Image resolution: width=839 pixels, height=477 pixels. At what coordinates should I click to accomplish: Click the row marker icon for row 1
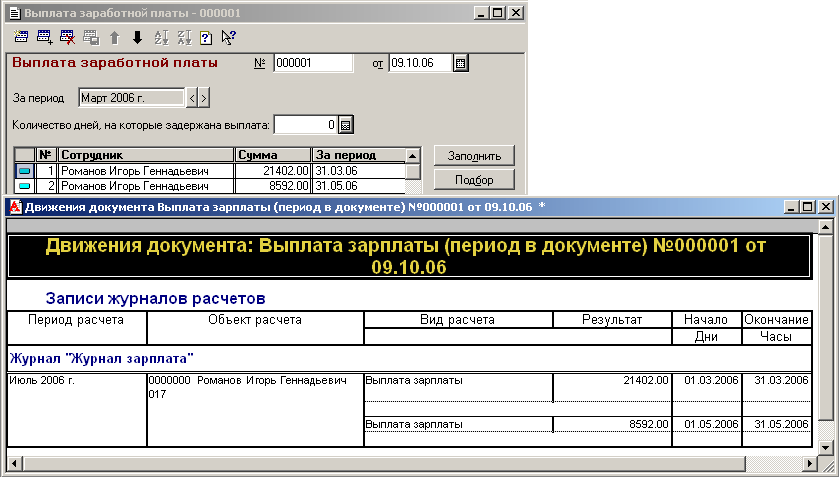[x=25, y=171]
